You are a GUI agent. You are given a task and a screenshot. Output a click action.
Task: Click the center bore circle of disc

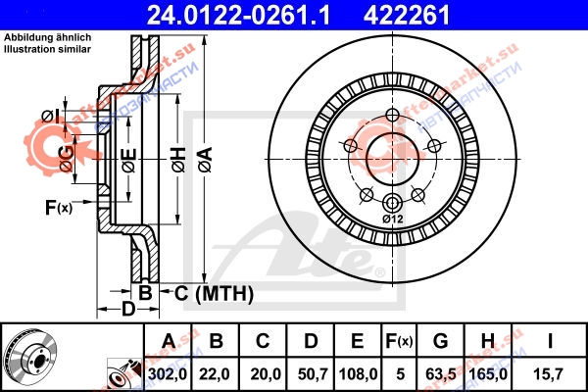click(x=392, y=160)
